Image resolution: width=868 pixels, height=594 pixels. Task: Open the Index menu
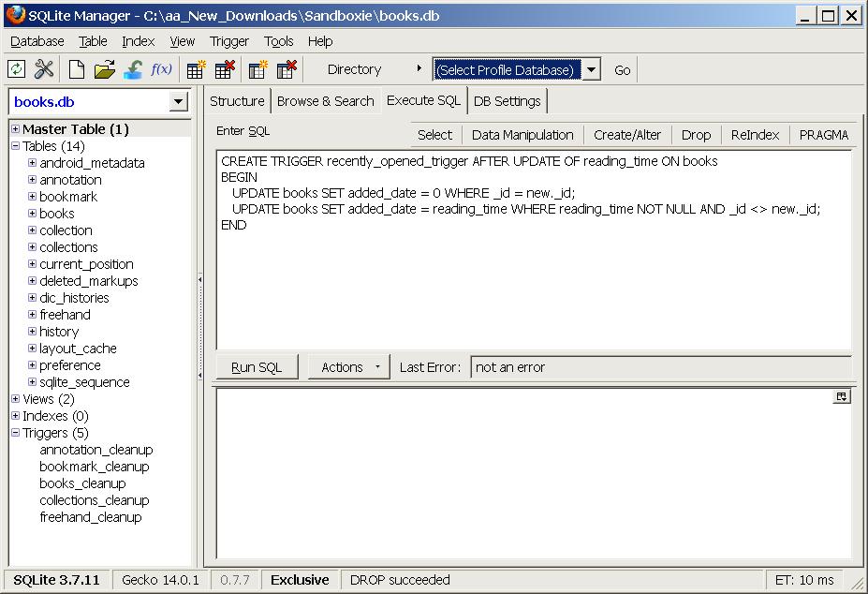point(138,41)
